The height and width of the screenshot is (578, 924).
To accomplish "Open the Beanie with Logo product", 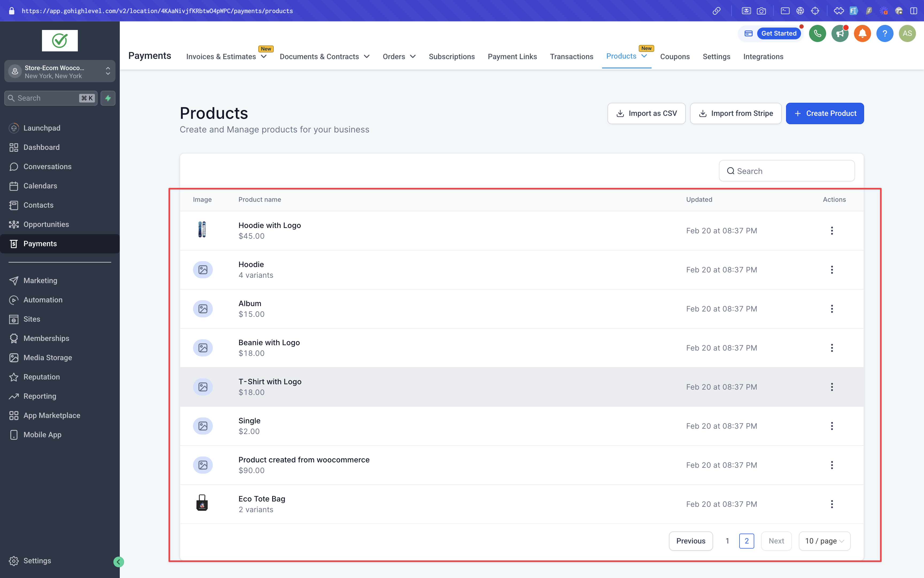I will 269,343.
